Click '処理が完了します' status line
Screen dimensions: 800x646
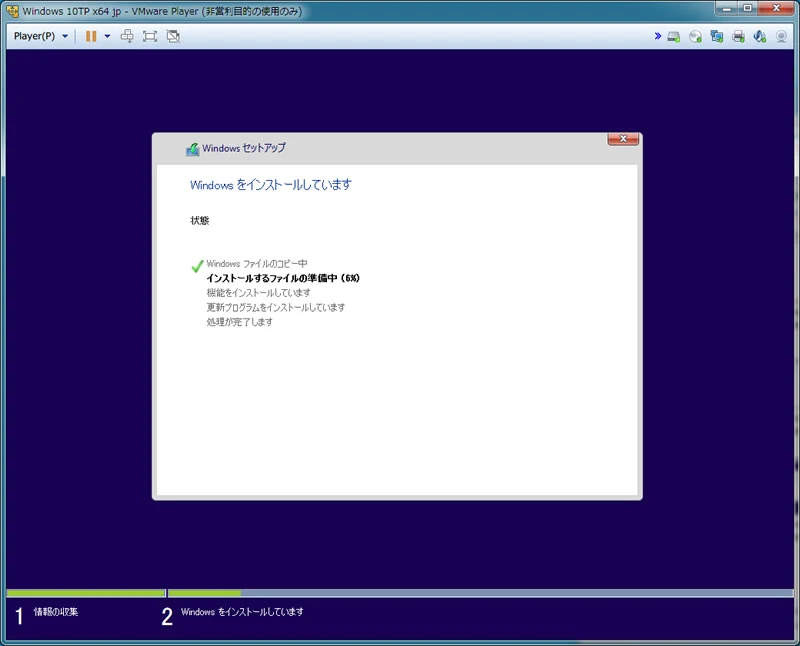click(x=239, y=322)
